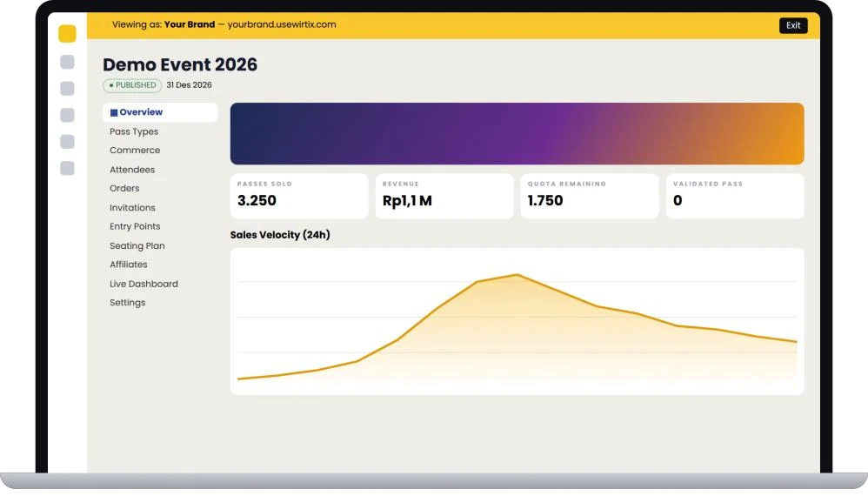The height and width of the screenshot is (496, 868).
Task: Open event Settings
Action: point(127,303)
